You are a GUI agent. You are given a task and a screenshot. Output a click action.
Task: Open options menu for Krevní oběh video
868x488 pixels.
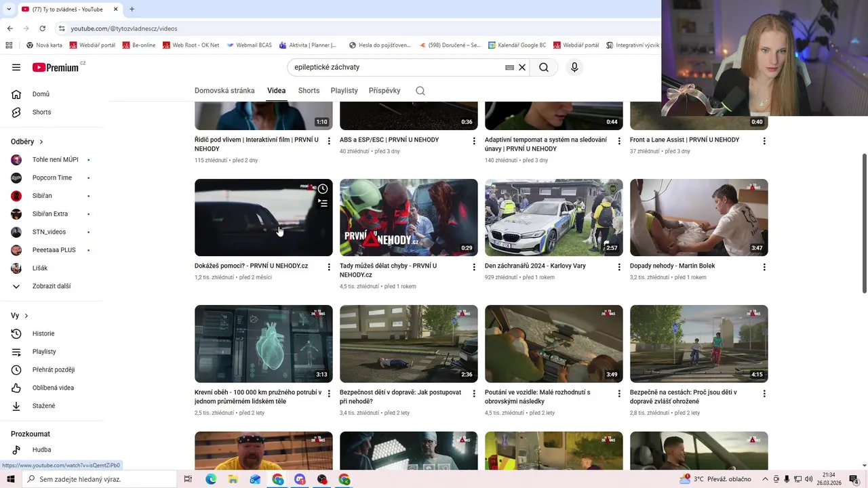(x=329, y=393)
